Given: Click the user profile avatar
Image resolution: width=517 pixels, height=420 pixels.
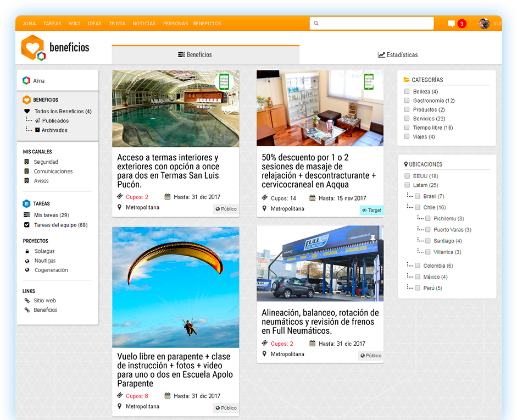Looking at the screenshot, I should 484,24.
